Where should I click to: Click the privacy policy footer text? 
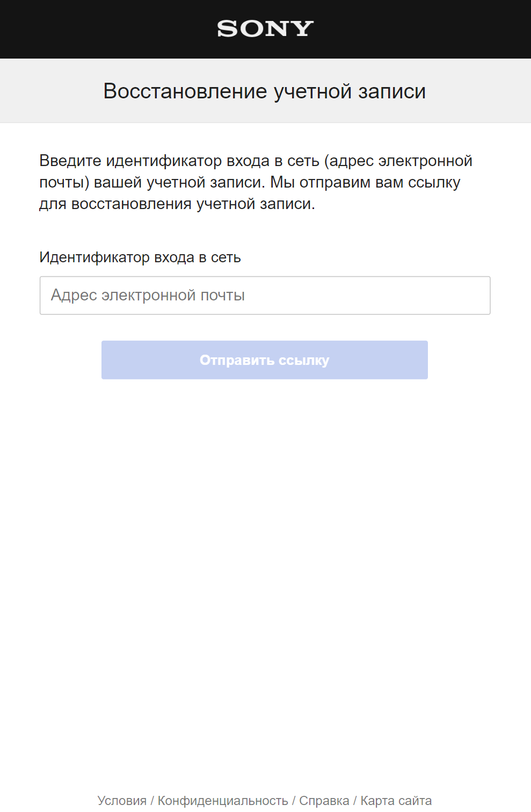tap(223, 800)
